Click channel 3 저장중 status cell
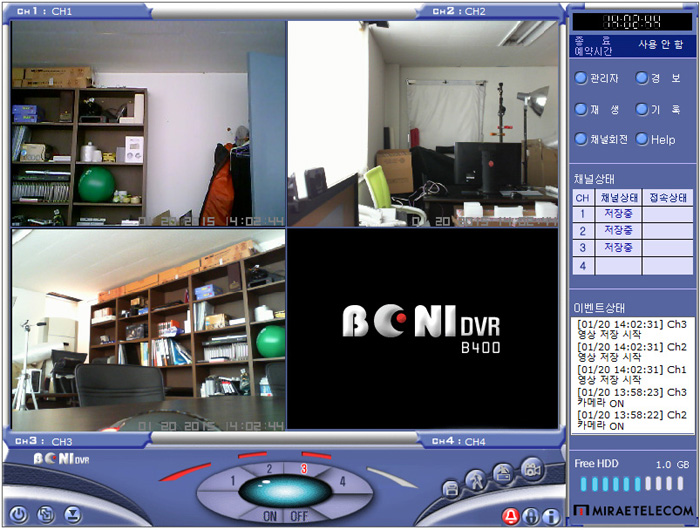 [618, 248]
